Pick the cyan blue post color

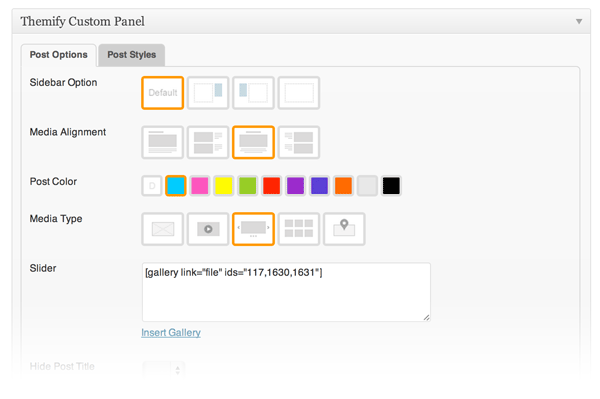click(x=176, y=186)
